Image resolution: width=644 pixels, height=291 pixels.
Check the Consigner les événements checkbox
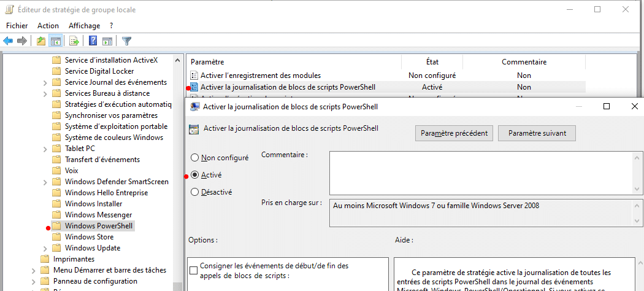[x=194, y=270]
